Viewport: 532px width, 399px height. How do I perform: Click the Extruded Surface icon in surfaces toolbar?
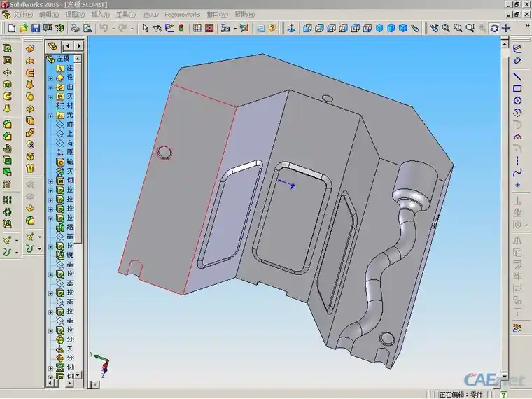pyautogui.click(x=30, y=49)
